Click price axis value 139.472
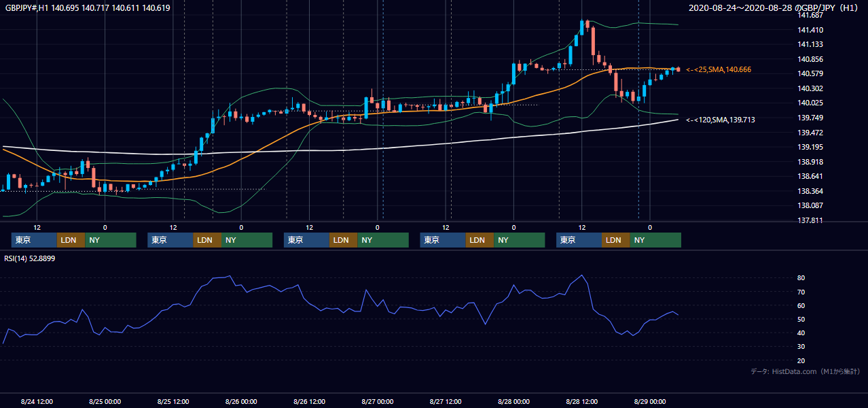The image size is (868, 408). click(810, 133)
